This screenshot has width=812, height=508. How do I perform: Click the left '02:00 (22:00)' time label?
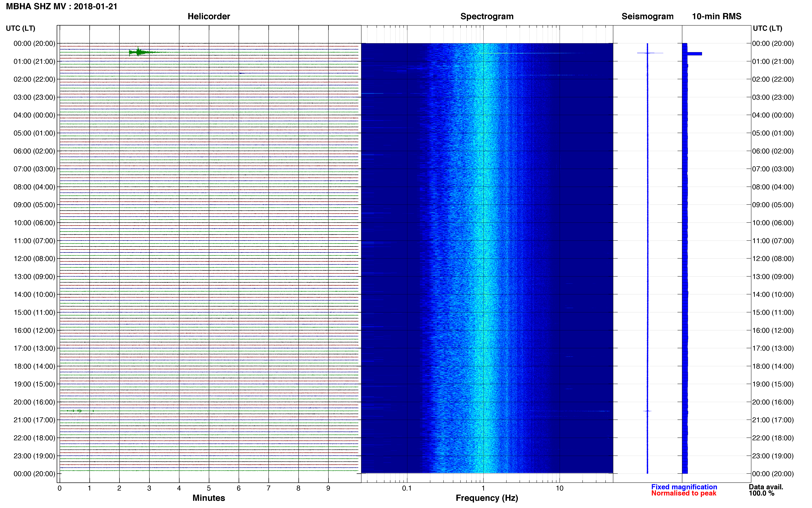pyautogui.click(x=34, y=79)
